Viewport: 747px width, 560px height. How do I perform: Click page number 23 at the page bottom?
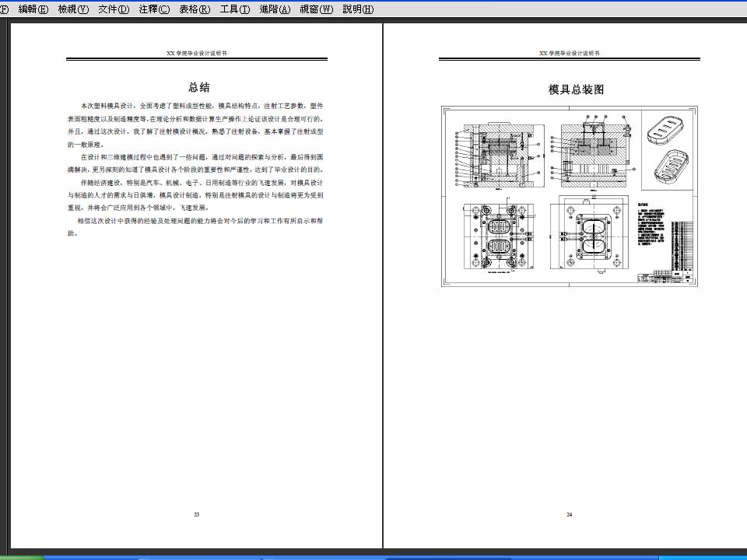click(x=196, y=514)
